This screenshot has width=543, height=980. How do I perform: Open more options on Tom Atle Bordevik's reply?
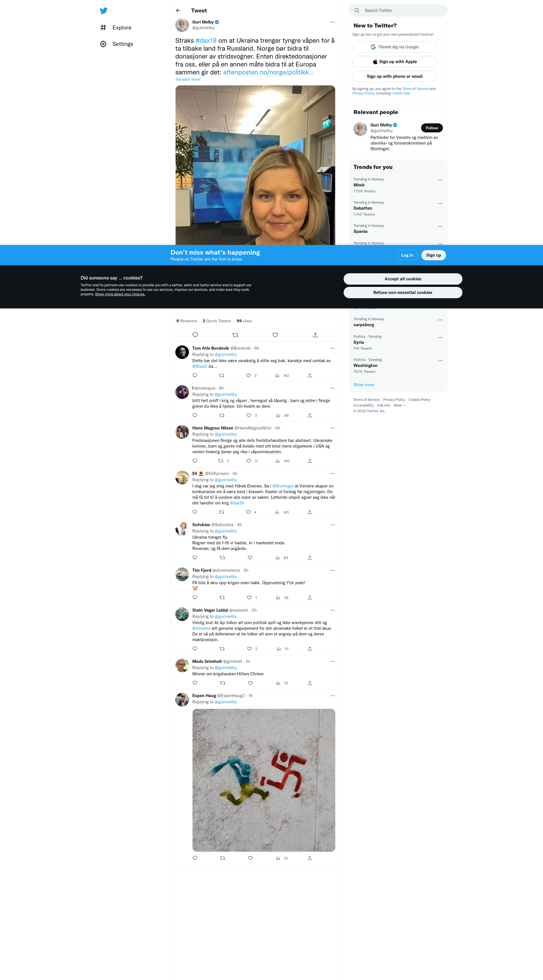[333, 349]
